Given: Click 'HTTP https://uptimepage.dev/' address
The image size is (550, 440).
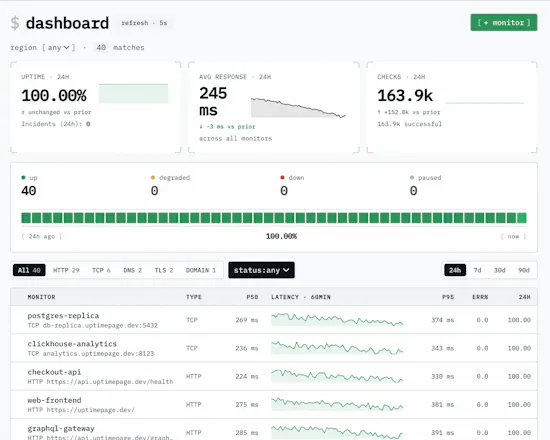Looking at the screenshot, I should tap(81, 410).
